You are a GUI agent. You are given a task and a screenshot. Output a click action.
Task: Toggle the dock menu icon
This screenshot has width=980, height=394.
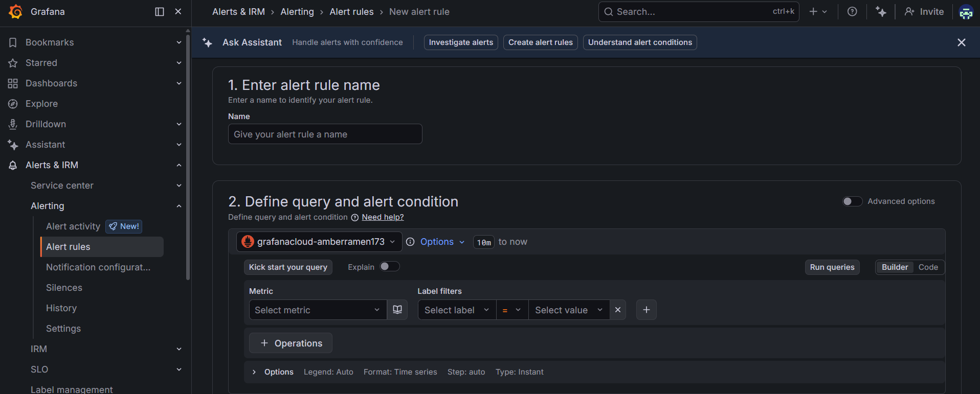(x=160, y=12)
